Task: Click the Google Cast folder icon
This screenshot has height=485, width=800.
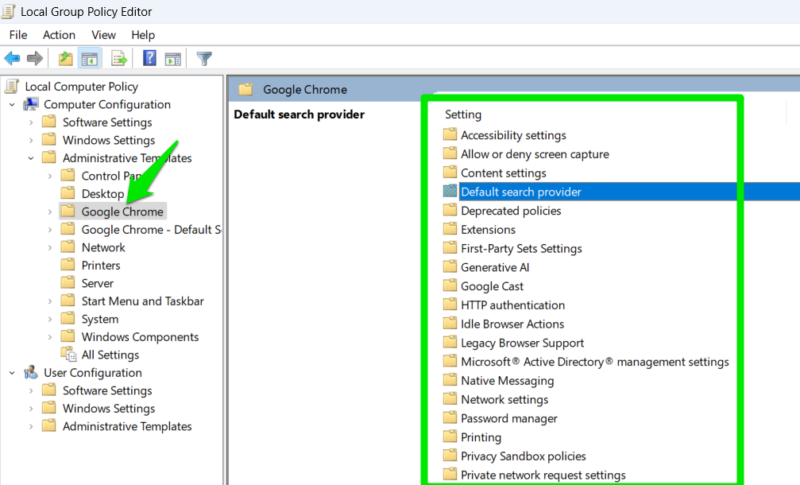Action: pos(449,286)
